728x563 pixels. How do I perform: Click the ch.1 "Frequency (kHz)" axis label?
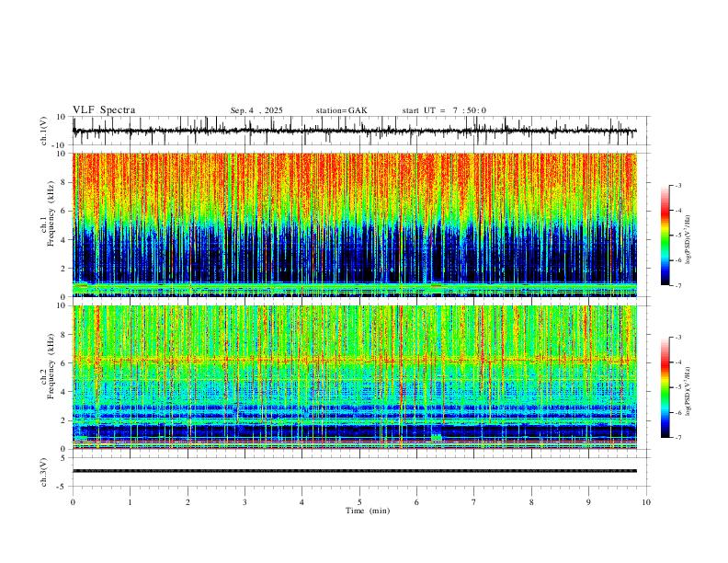(51, 213)
